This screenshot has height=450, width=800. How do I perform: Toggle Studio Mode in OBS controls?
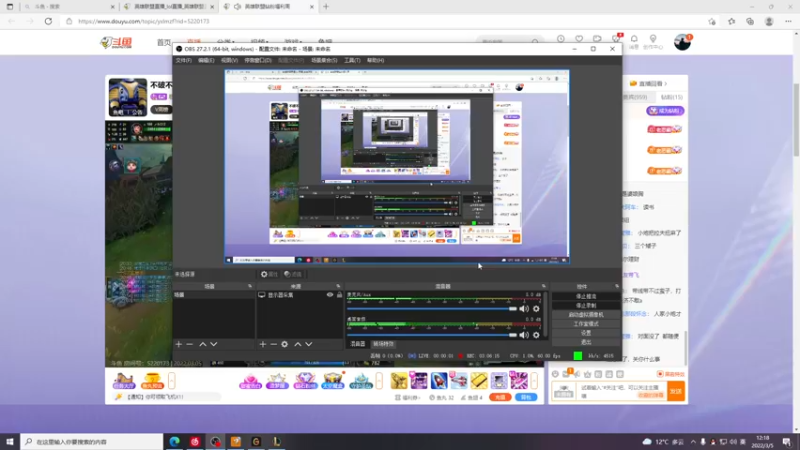click(x=586, y=324)
